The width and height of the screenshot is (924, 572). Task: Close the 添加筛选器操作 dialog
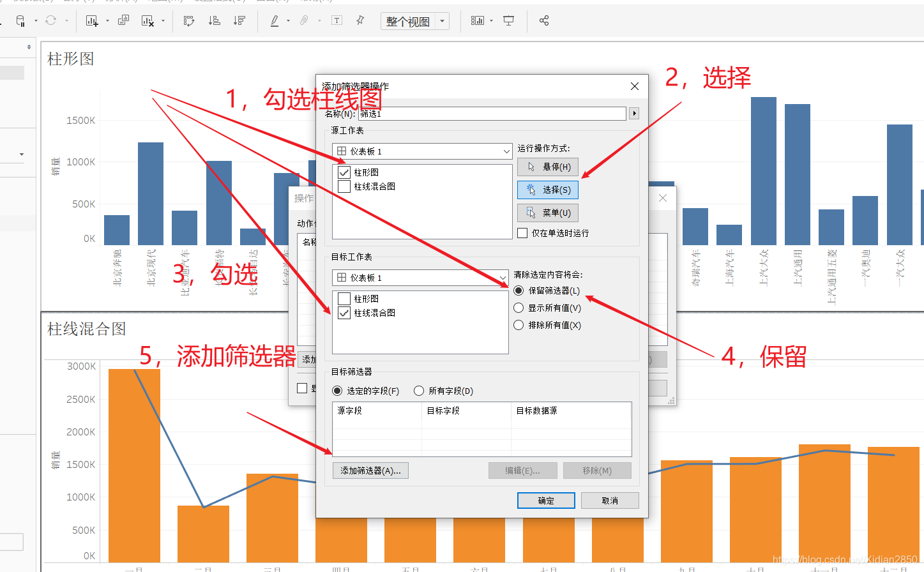[635, 86]
